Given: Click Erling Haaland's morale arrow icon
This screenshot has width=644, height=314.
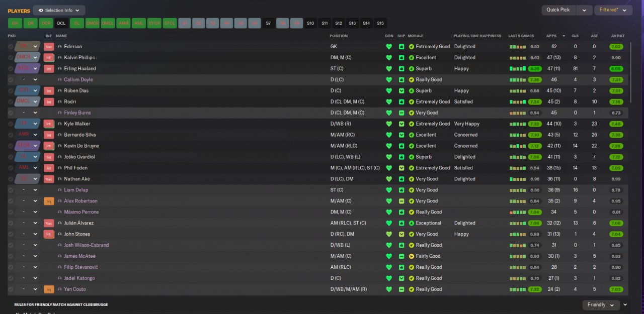Looking at the screenshot, I should click(412, 69).
